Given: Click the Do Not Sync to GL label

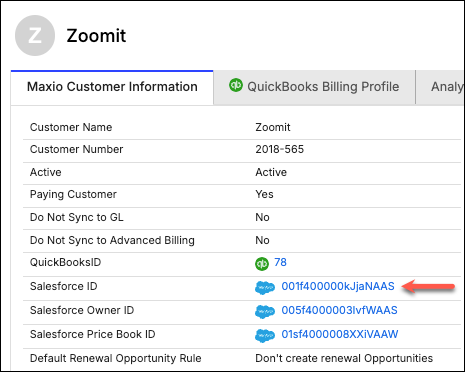Looking at the screenshot, I should 77,218.
